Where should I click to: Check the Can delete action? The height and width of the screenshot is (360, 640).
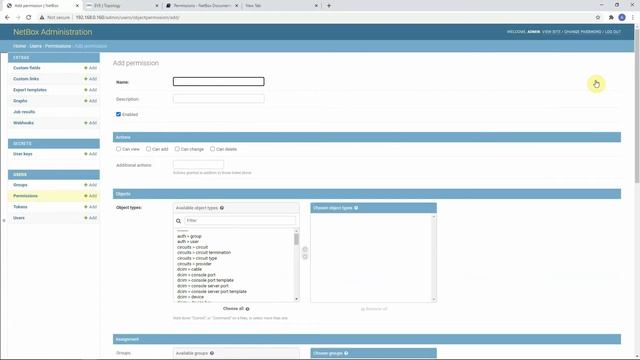(x=212, y=149)
